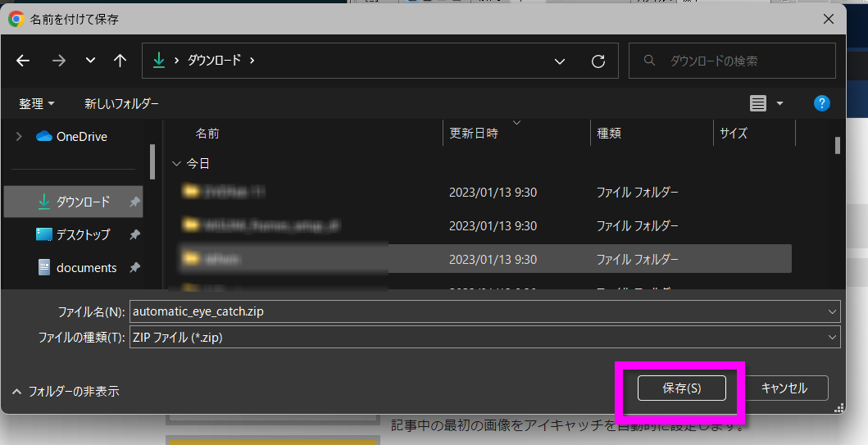Image resolution: width=868 pixels, height=445 pixels.
Task: Navigate up one folder level
Action: [120, 61]
